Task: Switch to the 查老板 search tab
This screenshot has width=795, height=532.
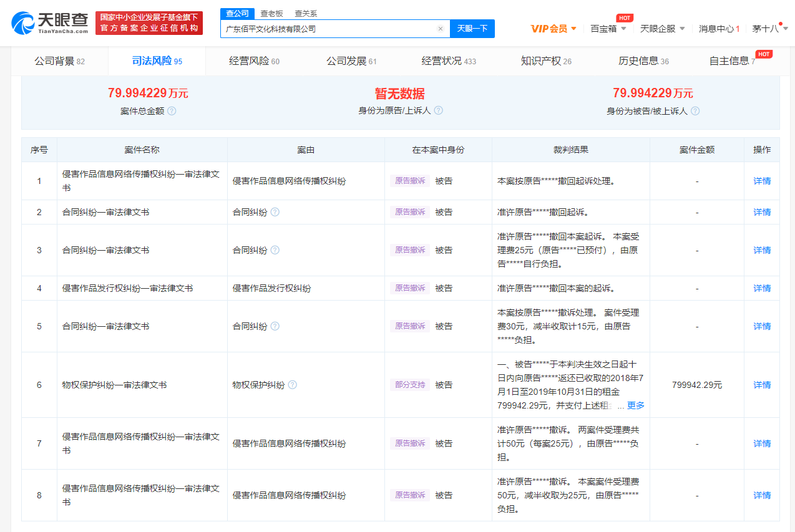Action: pyautogui.click(x=271, y=14)
